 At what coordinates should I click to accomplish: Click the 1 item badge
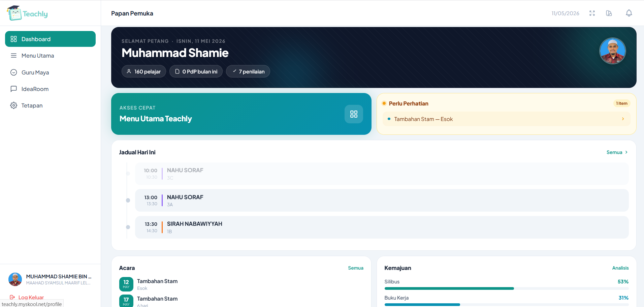(x=622, y=103)
